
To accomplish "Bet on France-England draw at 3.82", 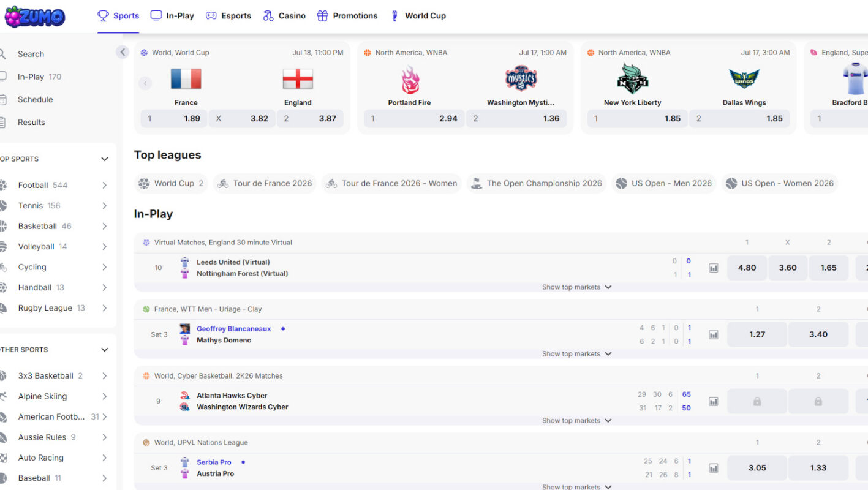I will point(242,119).
